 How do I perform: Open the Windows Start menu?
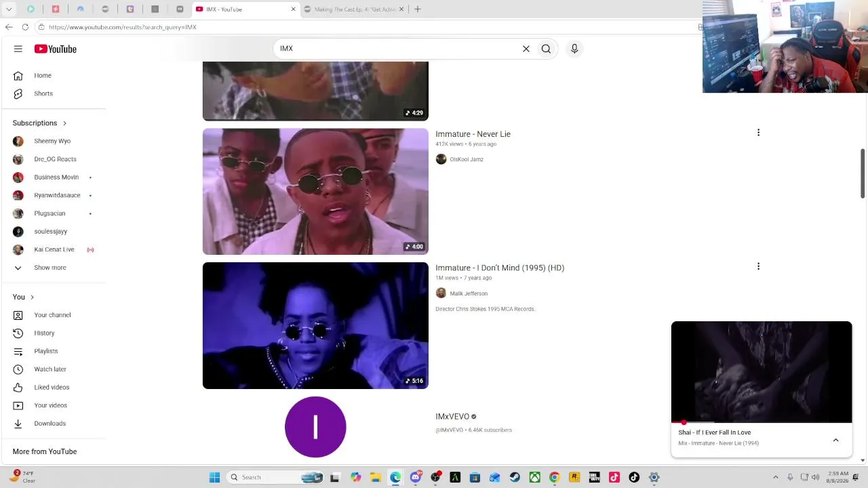point(214,477)
